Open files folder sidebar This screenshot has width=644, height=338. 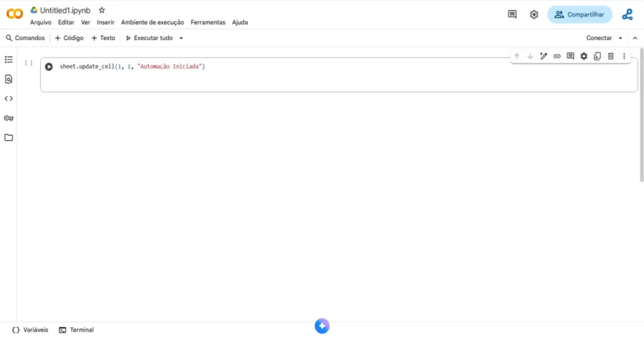[9, 138]
